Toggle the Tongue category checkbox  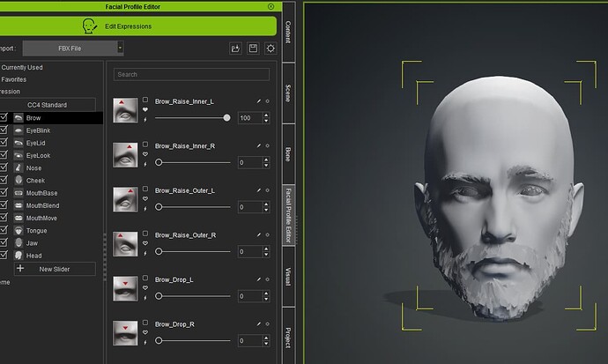(x=4, y=230)
